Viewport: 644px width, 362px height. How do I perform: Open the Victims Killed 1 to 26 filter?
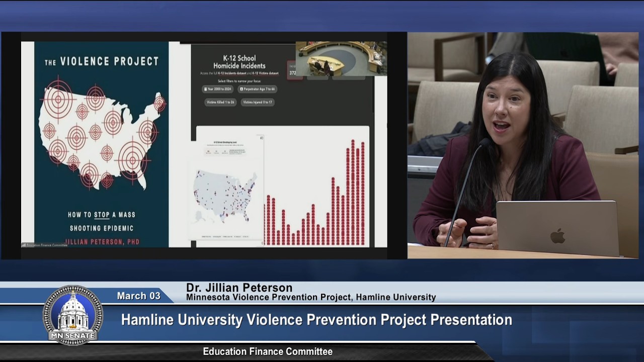point(220,102)
